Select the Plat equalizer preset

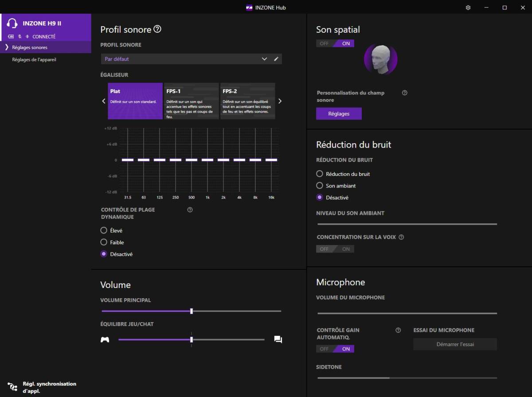[135, 101]
